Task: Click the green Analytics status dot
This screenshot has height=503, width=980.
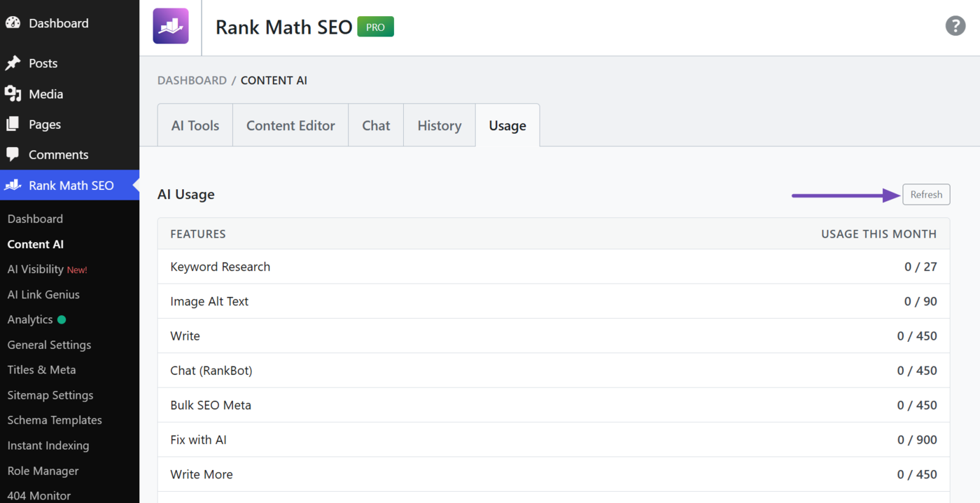Action: coord(62,319)
